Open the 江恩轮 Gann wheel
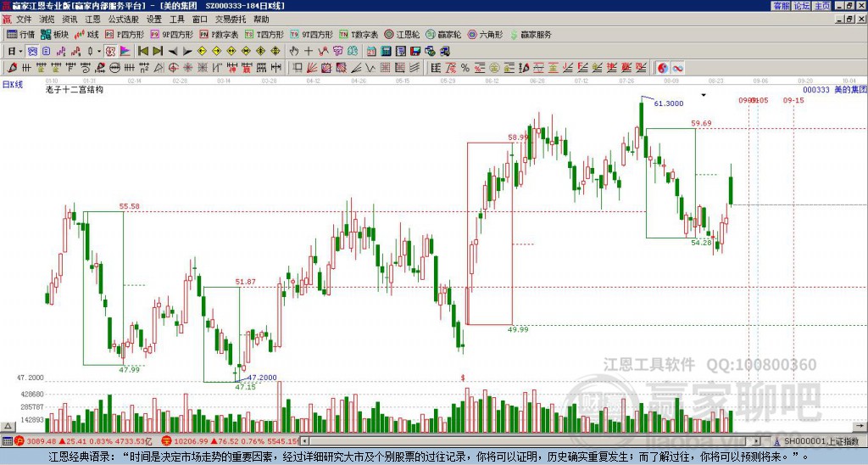Image resolution: width=868 pixels, height=465 pixels. pos(402,34)
